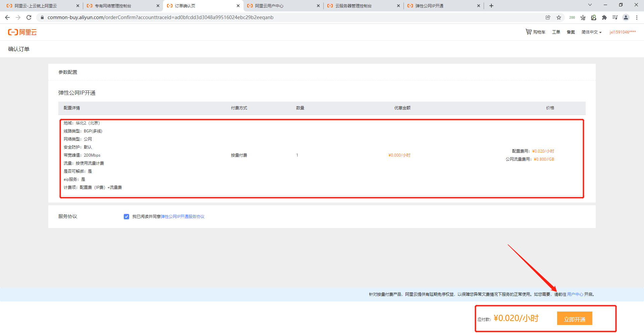Open the 工单 link
The image size is (644, 335).
[x=556, y=32]
